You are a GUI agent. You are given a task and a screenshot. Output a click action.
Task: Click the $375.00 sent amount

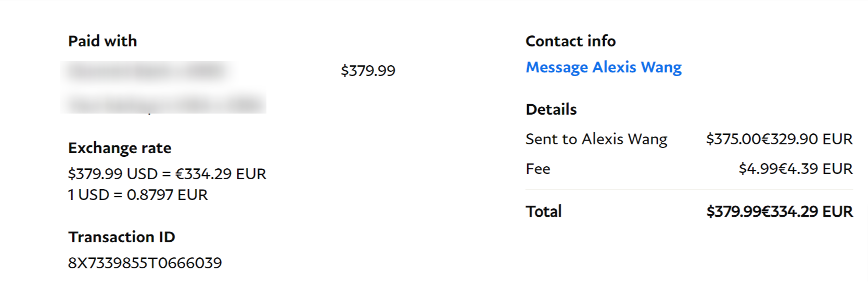733,139
